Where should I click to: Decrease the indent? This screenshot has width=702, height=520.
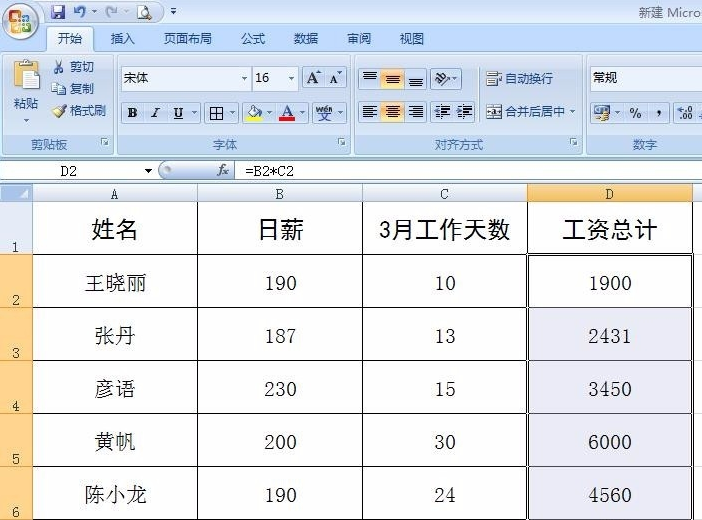click(x=442, y=111)
